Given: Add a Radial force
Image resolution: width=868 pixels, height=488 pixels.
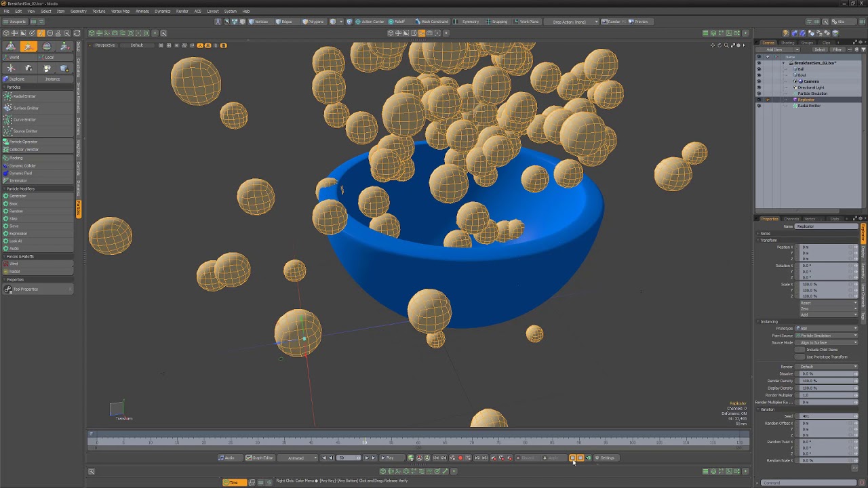Looking at the screenshot, I should coord(37,271).
